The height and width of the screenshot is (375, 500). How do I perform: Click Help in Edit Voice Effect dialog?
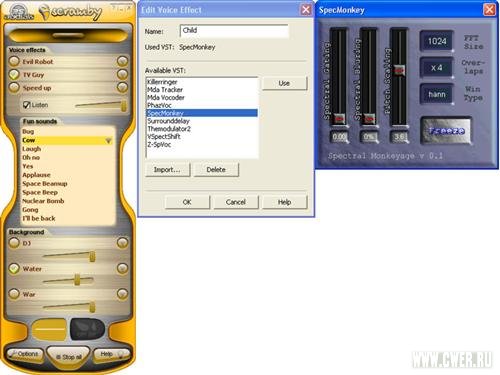[x=284, y=202]
